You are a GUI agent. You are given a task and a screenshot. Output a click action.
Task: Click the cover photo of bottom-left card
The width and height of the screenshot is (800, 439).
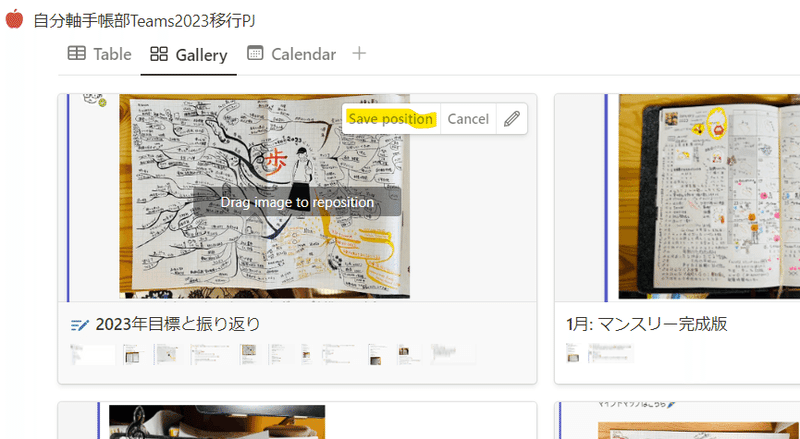coord(217,422)
